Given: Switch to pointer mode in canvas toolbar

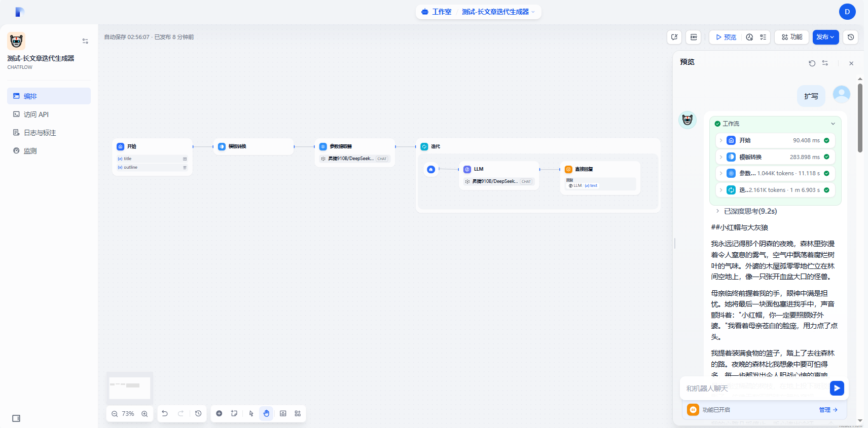Looking at the screenshot, I should pos(251,413).
